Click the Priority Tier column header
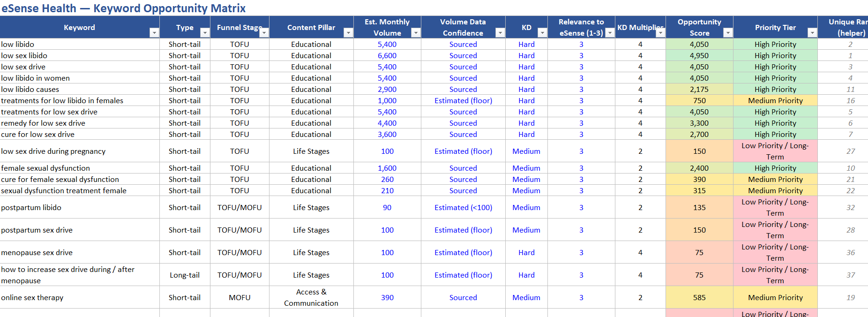Image resolution: width=868 pixels, height=317 pixels. pyautogui.click(x=775, y=27)
